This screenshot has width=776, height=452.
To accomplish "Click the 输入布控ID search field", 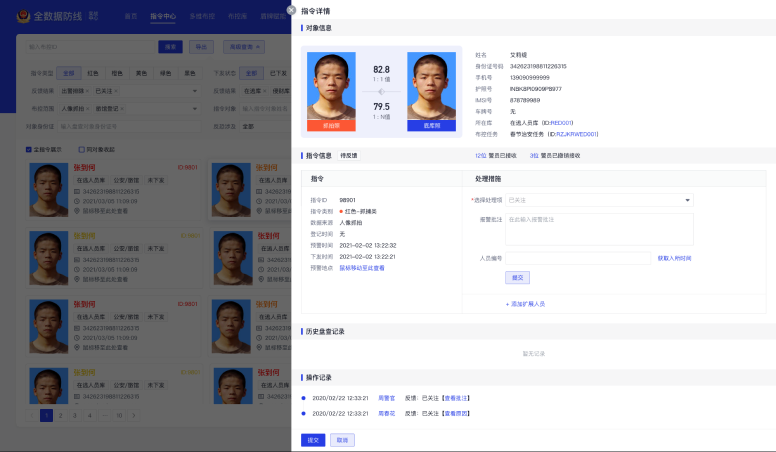I will click(x=90, y=47).
